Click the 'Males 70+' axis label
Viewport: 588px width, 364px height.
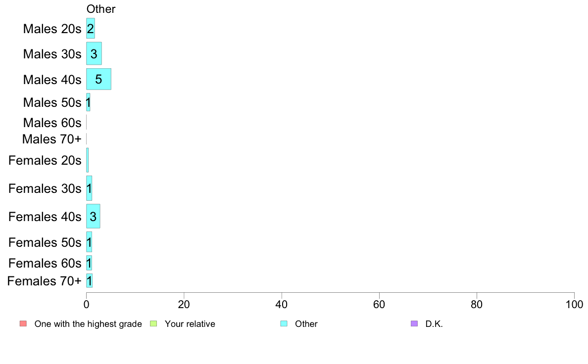pos(52,139)
